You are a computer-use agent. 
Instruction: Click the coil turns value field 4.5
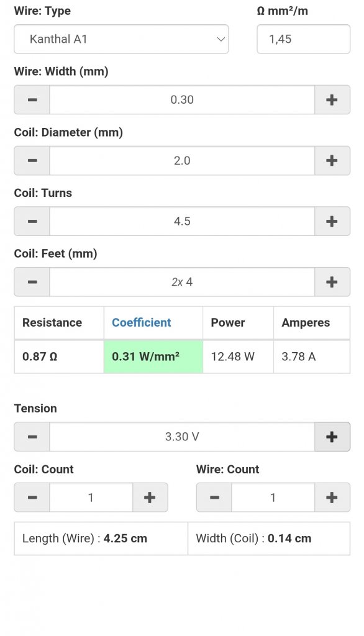pyautogui.click(x=182, y=221)
